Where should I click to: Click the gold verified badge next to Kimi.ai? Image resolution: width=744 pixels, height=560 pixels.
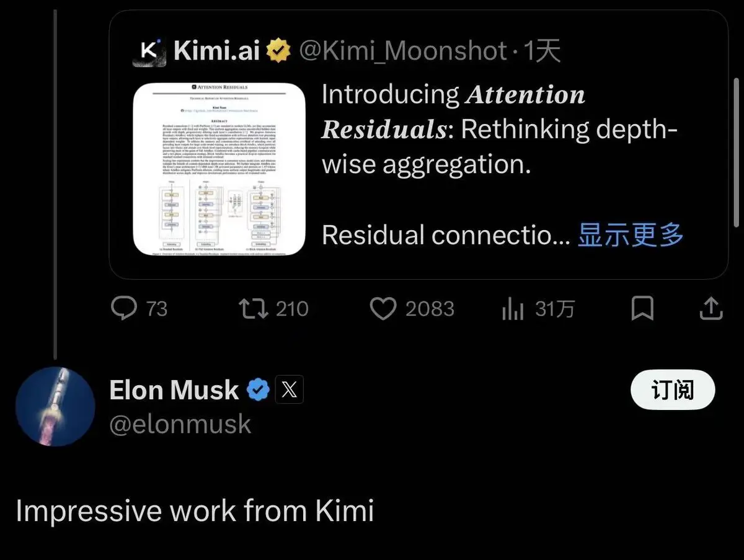pos(279,51)
